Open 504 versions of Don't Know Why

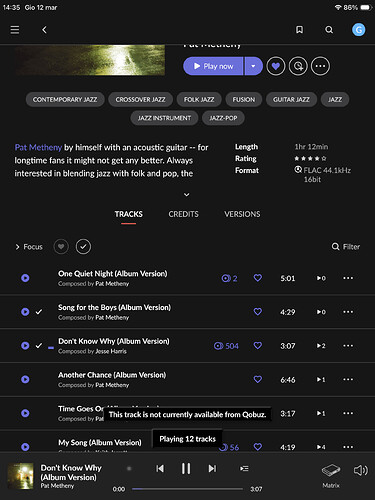(226, 346)
